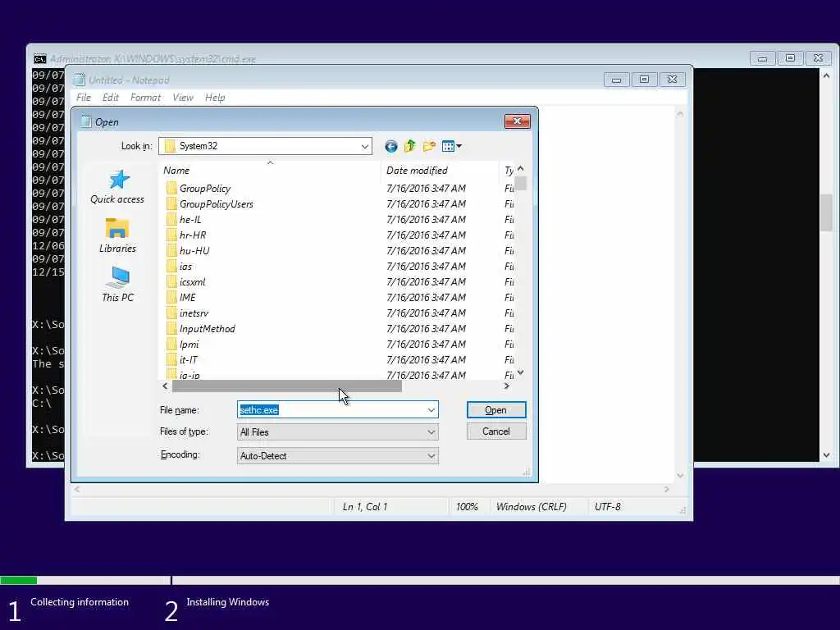Select the ias folder
Viewport: 840px width, 630px height.
[179, 267]
